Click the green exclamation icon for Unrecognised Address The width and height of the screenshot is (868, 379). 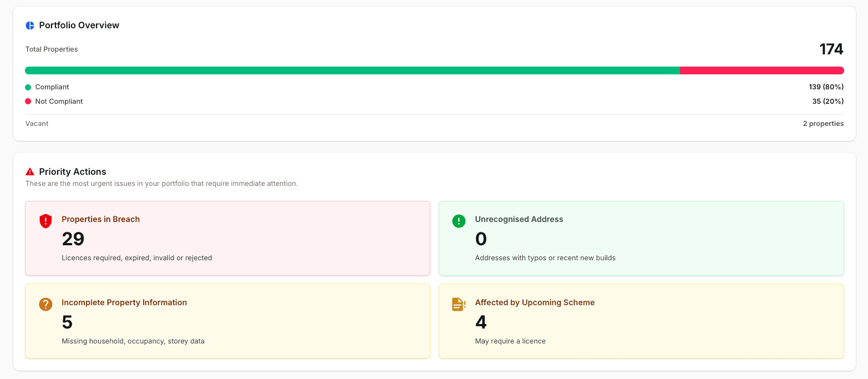point(459,221)
